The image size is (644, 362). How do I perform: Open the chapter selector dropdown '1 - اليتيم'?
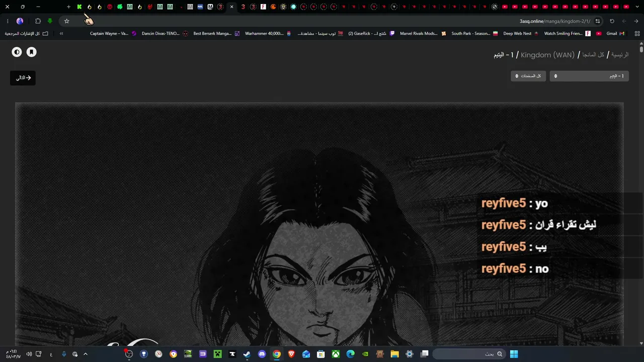tap(589, 76)
